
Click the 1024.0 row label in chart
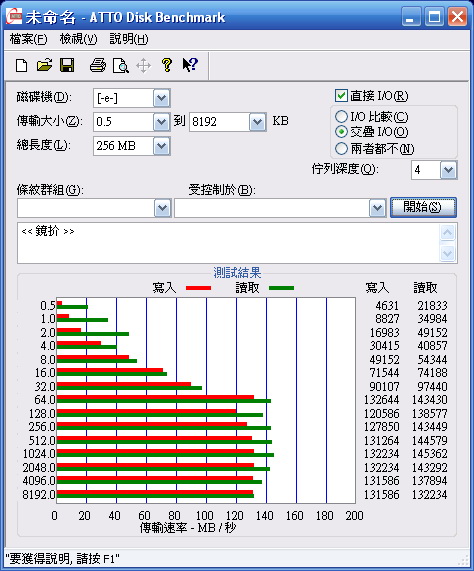pyautogui.click(x=39, y=454)
